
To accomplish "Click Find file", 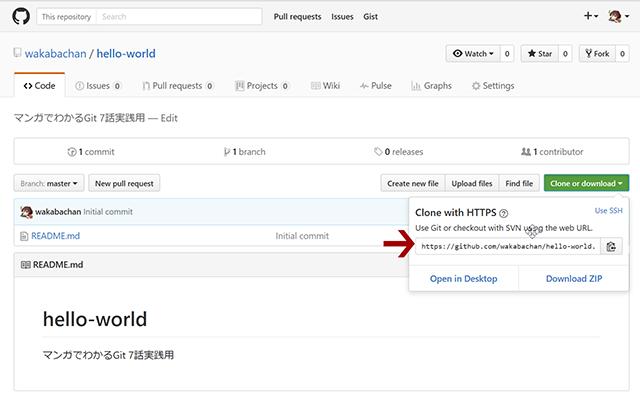I will point(519,183).
